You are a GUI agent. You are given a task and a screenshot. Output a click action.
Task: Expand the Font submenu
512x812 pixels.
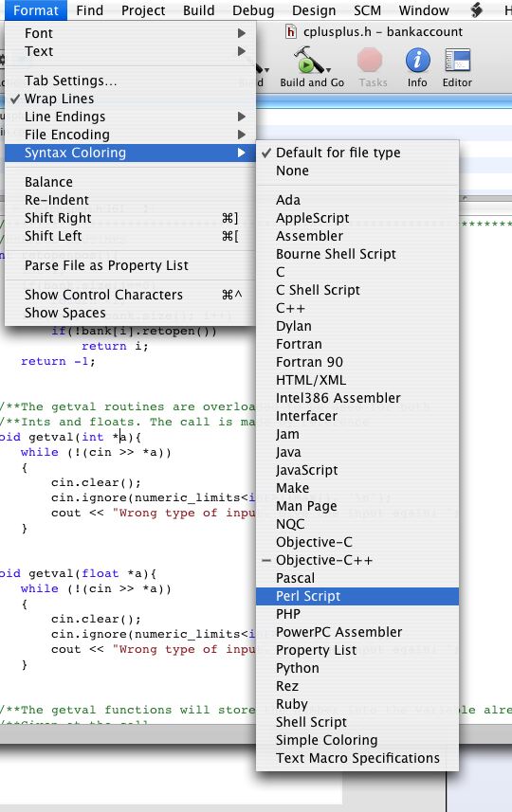pyautogui.click(x=130, y=33)
